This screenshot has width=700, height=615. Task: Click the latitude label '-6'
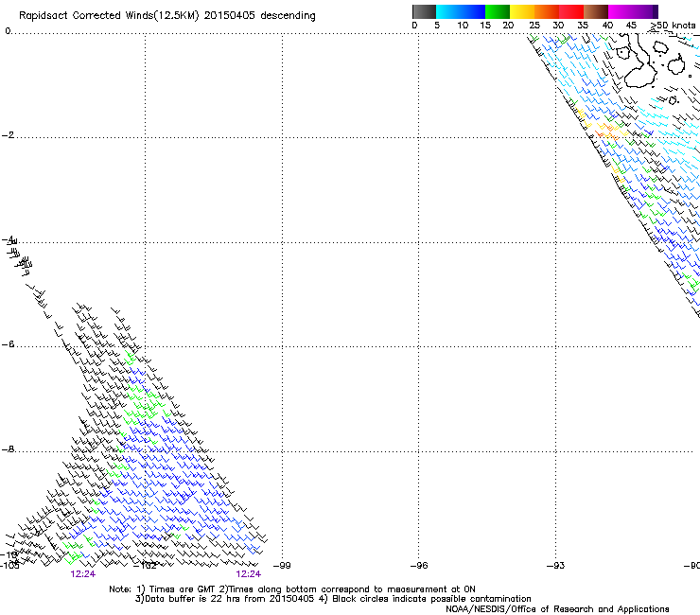8,343
